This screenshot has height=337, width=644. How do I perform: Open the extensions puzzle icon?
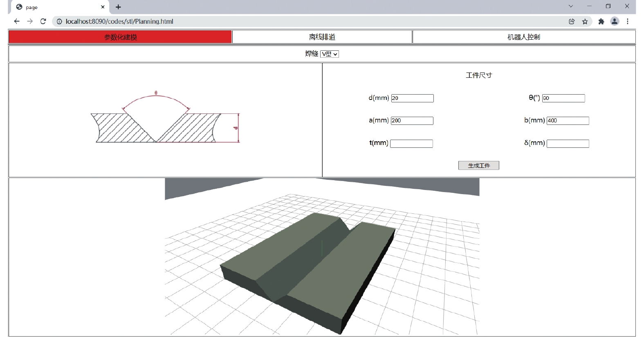(601, 21)
